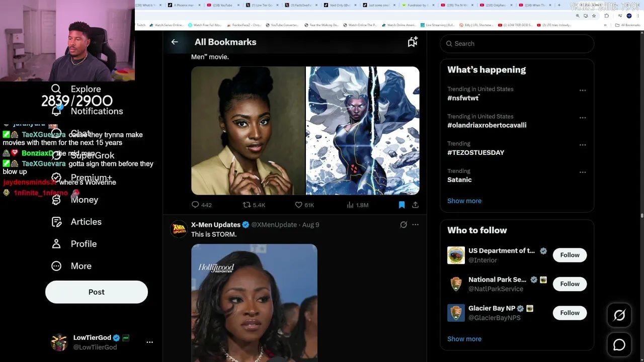The height and width of the screenshot is (362, 644).
Task: Open the Explore magnifier icon in sidebar
Action: click(x=56, y=89)
